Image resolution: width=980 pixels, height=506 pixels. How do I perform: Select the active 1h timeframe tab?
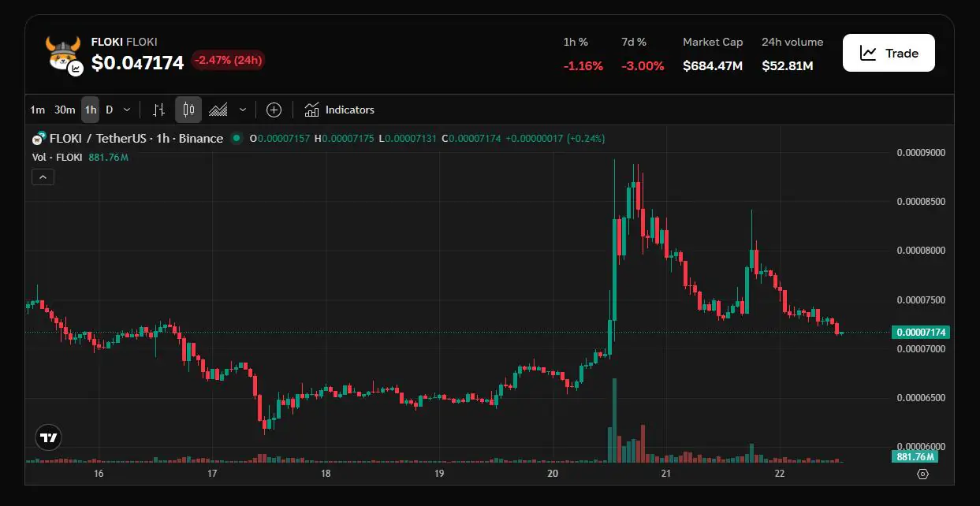pyautogui.click(x=91, y=110)
